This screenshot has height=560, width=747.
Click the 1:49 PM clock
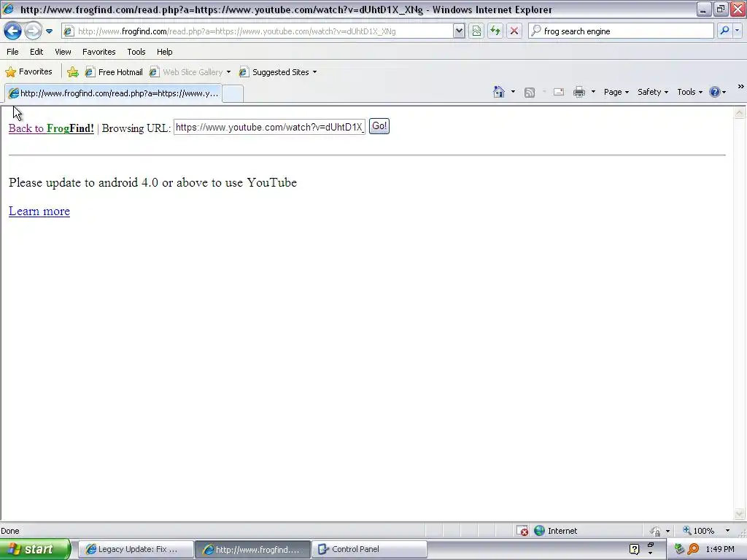720,550
